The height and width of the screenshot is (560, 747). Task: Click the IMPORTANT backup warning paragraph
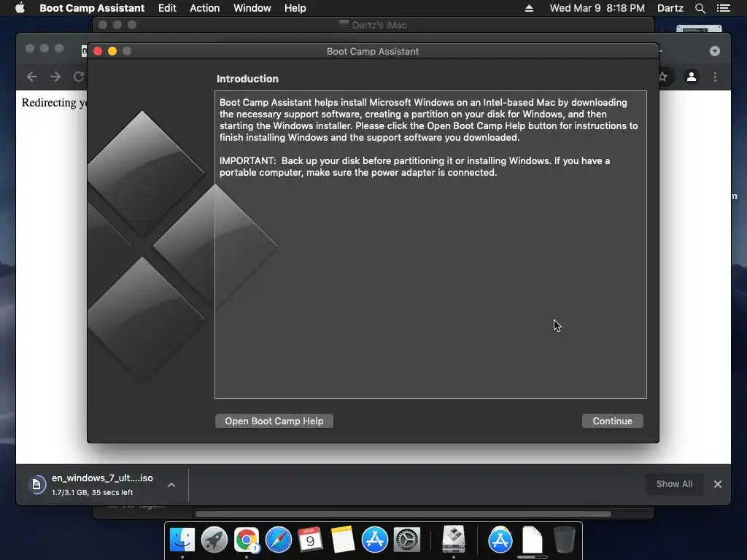[414, 167]
